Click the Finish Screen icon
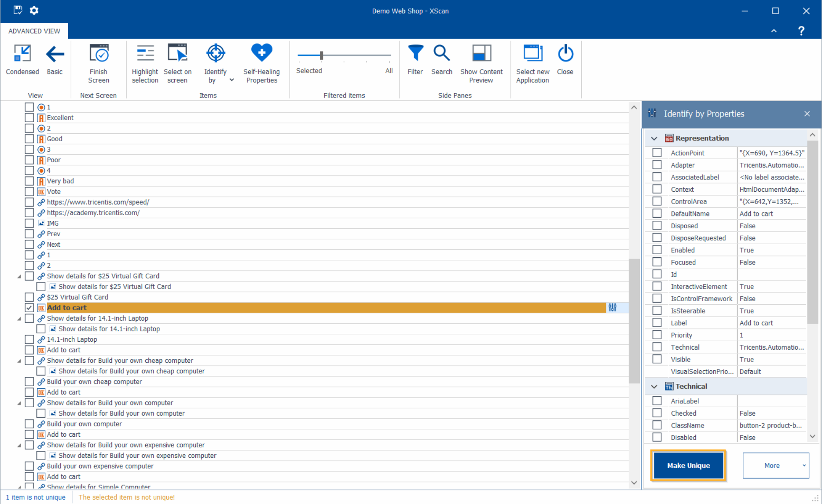 pyautogui.click(x=99, y=55)
